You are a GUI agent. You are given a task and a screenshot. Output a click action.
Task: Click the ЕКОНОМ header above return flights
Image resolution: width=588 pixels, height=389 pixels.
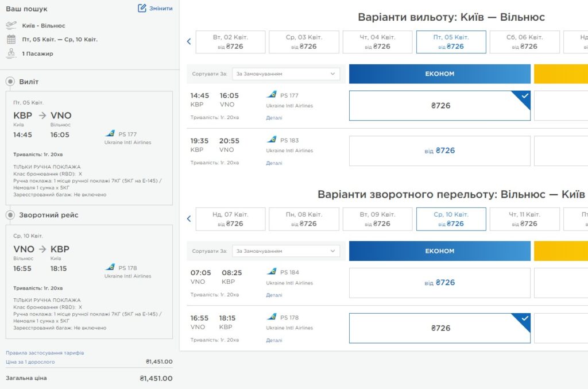(440, 251)
